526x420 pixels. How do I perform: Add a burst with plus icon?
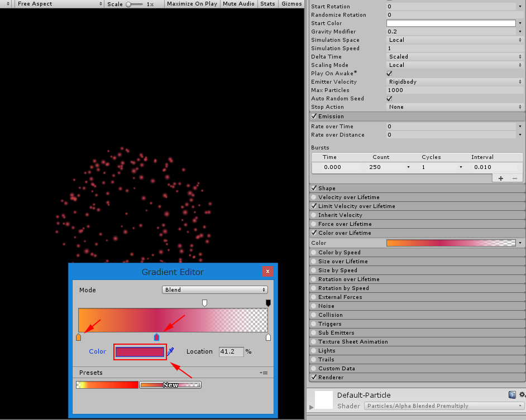501,178
